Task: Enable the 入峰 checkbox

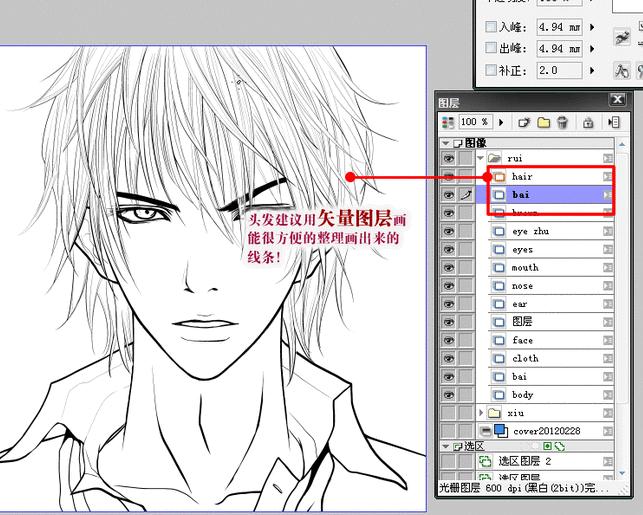Action: click(491, 27)
